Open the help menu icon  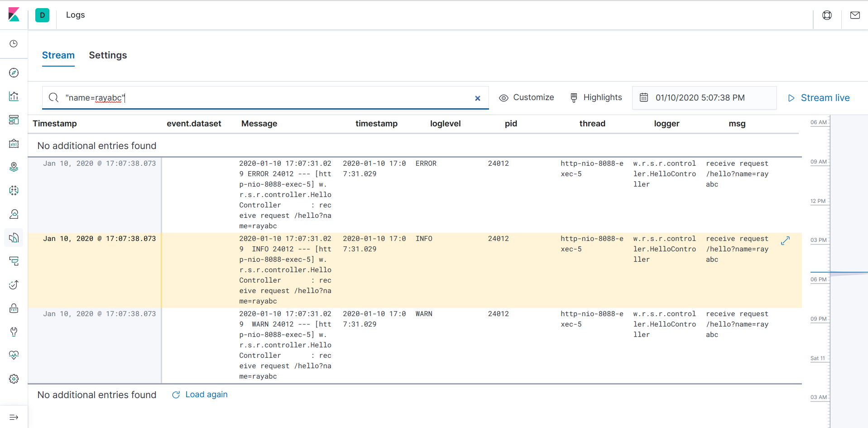coord(827,15)
